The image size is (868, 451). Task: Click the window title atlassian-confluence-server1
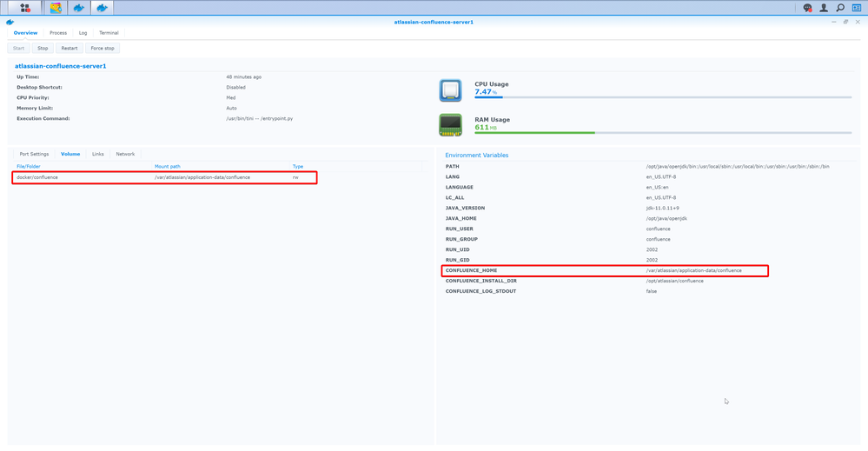(x=434, y=22)
